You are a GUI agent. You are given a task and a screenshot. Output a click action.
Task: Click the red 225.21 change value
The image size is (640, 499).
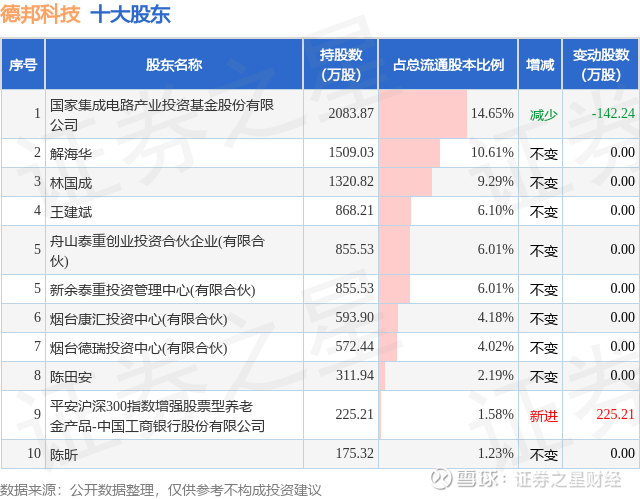click(x=616, y=414)
